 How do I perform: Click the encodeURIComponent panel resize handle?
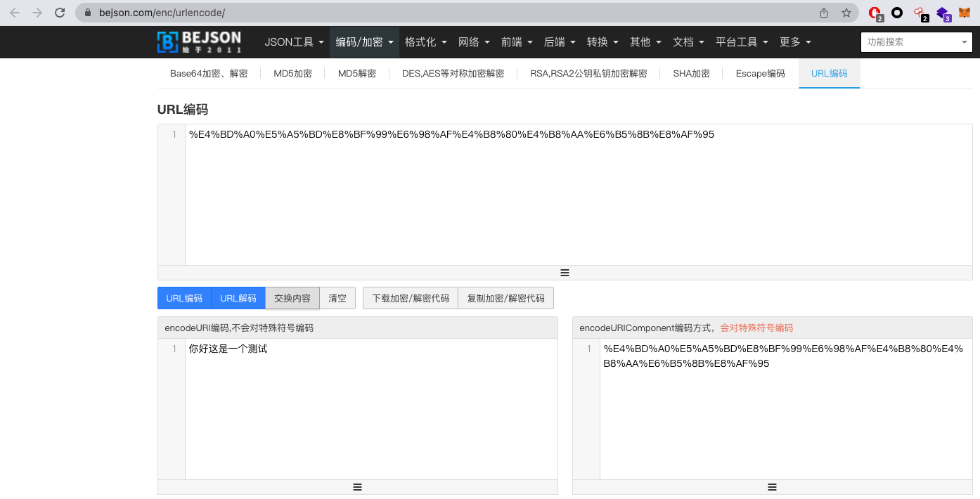coord(772,487)
